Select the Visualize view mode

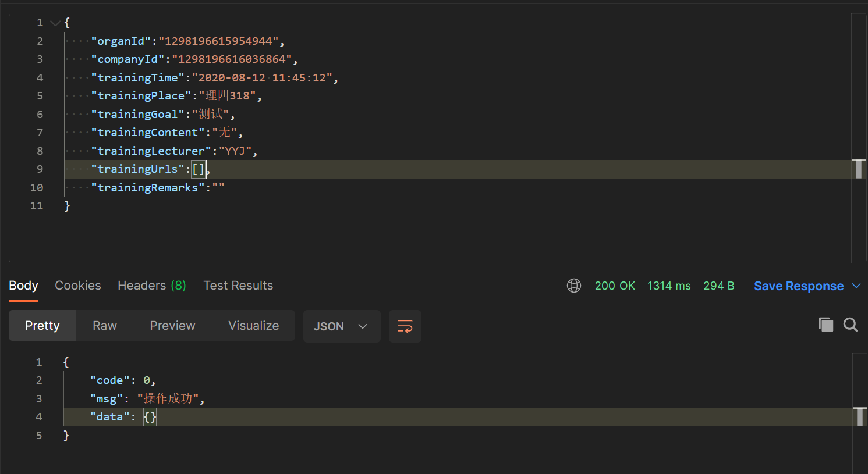click(254, 326)
